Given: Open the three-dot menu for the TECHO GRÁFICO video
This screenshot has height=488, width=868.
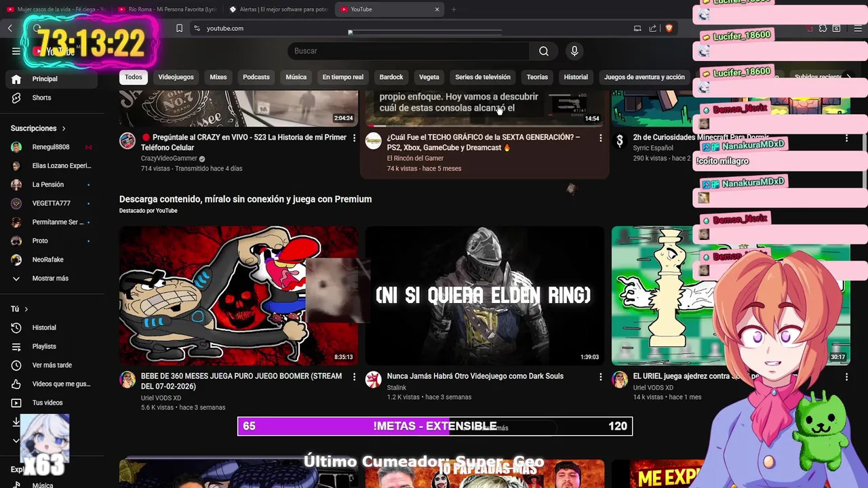Looking at the screenshot, I should click(600, 138).
